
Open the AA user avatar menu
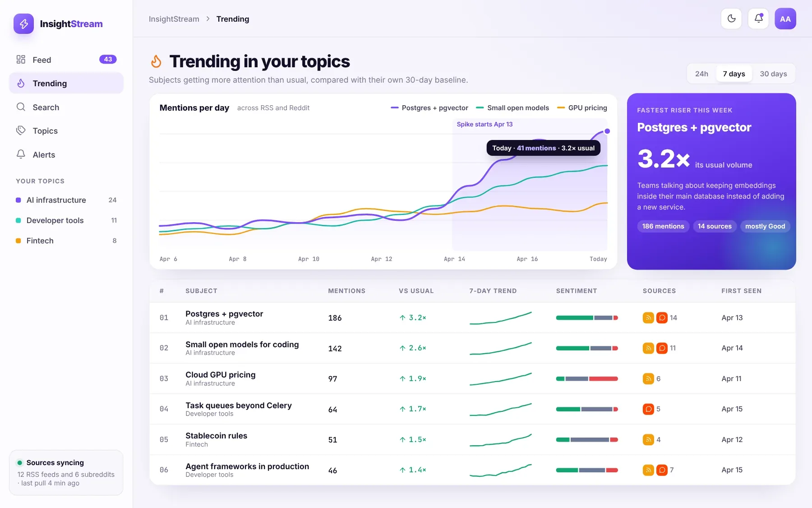coord(785,19)
